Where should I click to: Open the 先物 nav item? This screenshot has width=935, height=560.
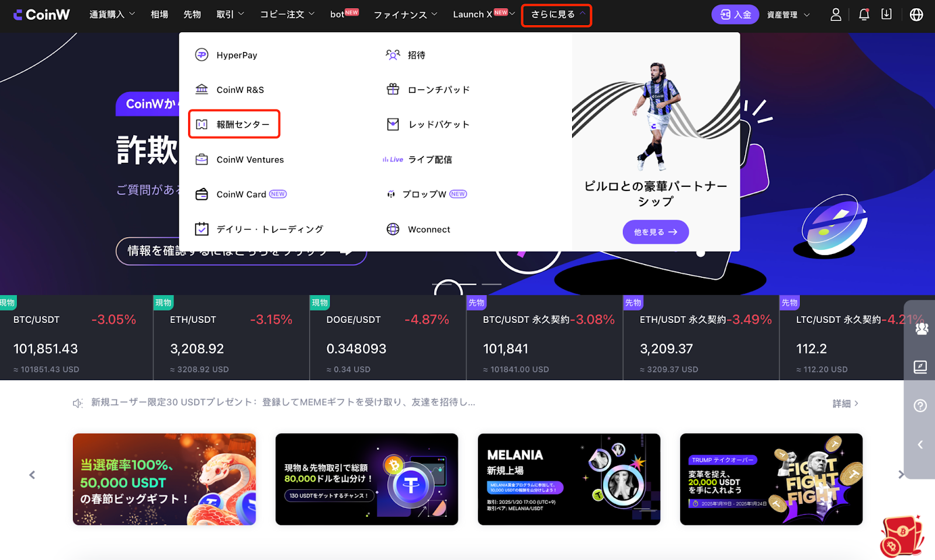click(192, 14)
